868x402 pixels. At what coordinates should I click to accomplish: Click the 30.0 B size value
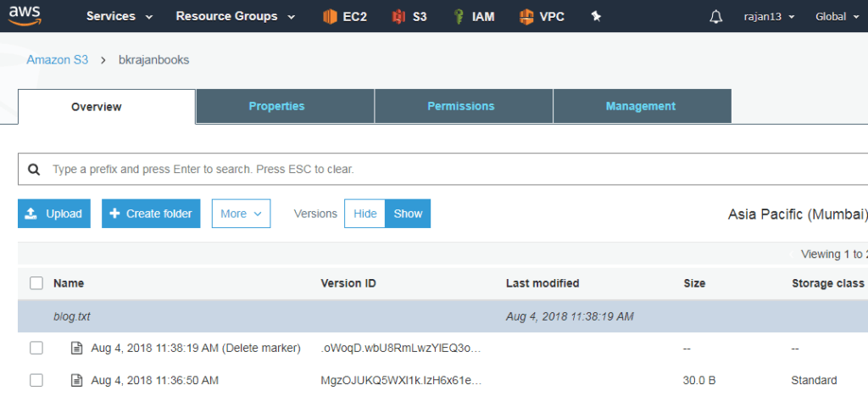coord(699,381)
